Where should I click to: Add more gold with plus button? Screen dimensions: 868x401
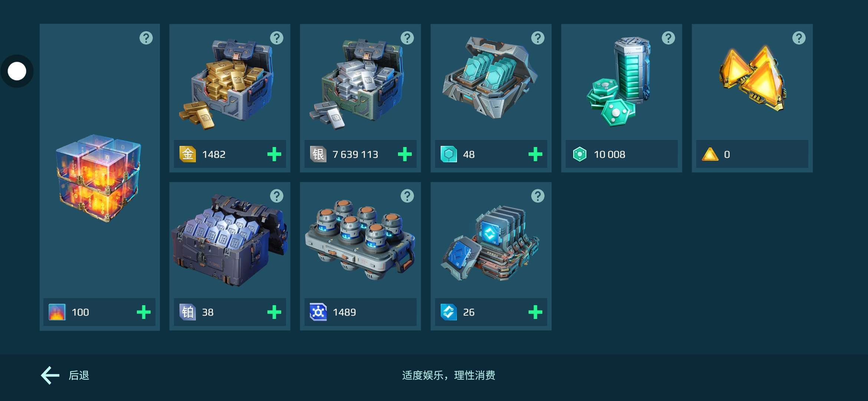[274, 154]
